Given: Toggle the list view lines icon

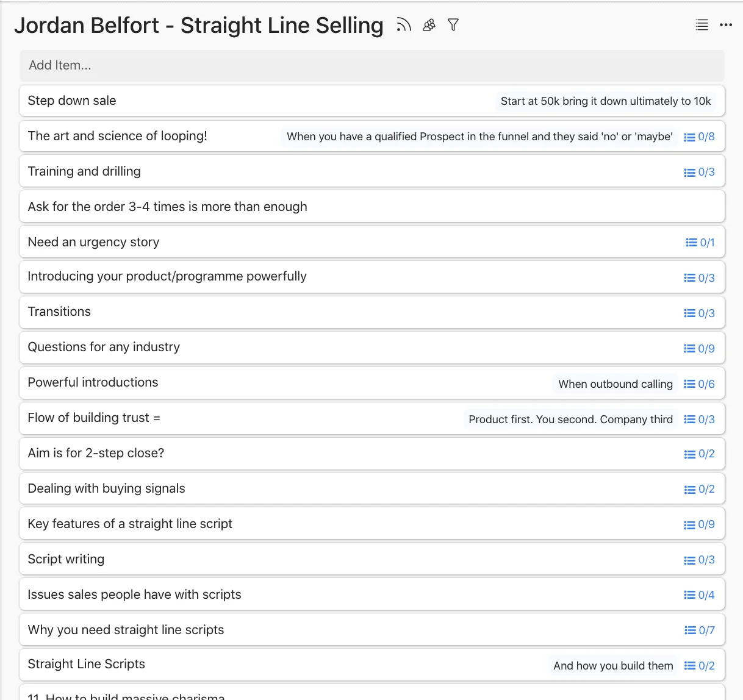Looking at the screenshot, I should click(702, 25).
